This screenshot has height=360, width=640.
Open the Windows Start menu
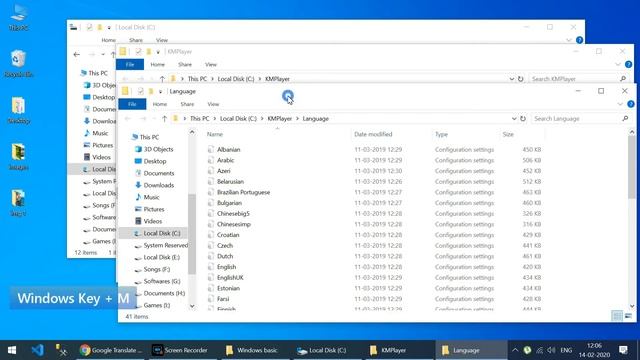coord(12,350)
